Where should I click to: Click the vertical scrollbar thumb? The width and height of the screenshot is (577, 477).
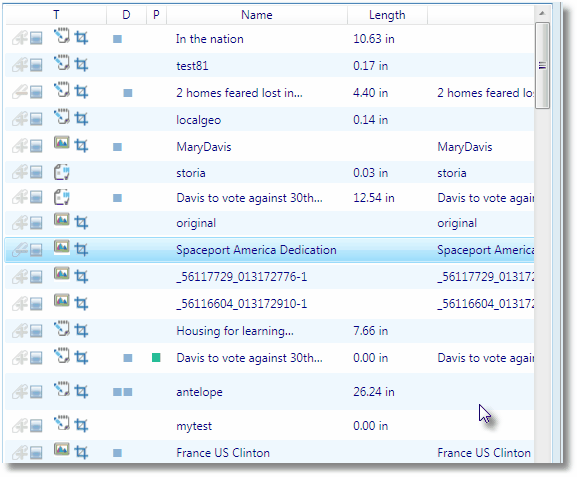[x=542, y=66]
